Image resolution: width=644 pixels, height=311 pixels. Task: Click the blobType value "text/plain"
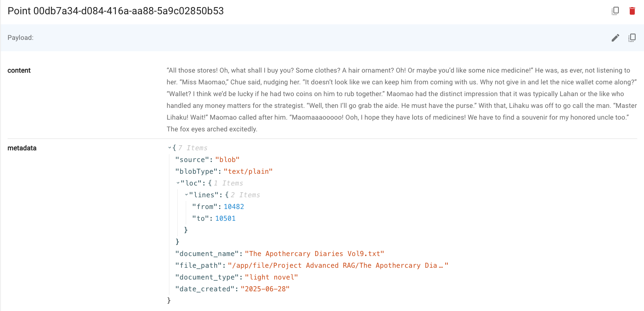248,171
